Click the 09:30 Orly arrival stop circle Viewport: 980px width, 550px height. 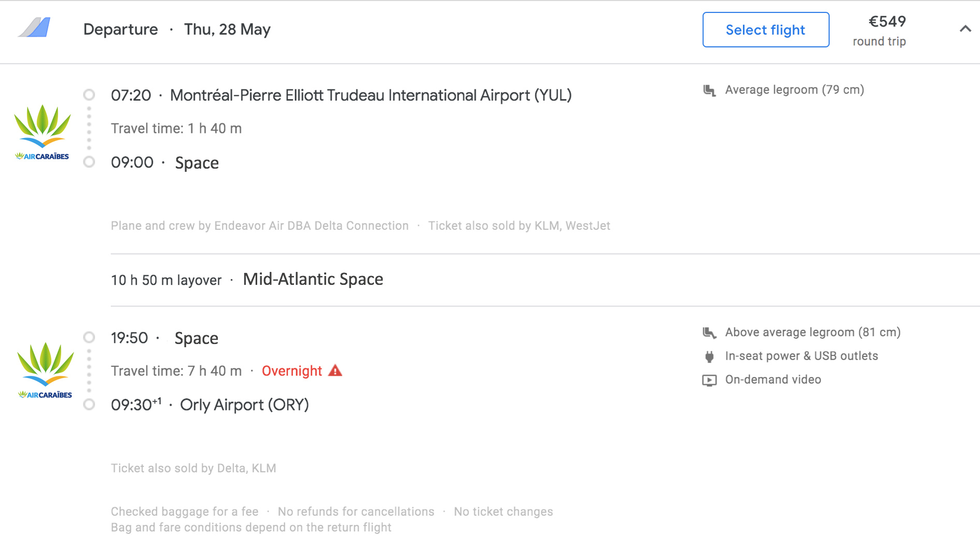point(89,404)
